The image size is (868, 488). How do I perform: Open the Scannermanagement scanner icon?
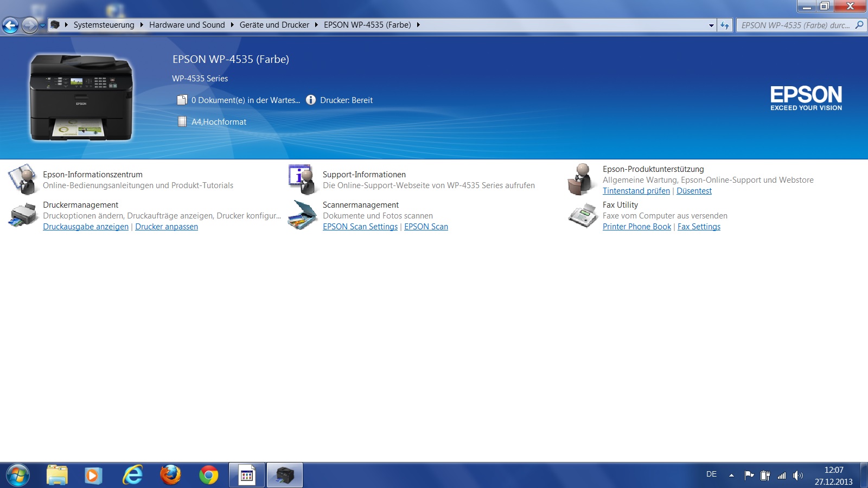[x=302, y=215]
